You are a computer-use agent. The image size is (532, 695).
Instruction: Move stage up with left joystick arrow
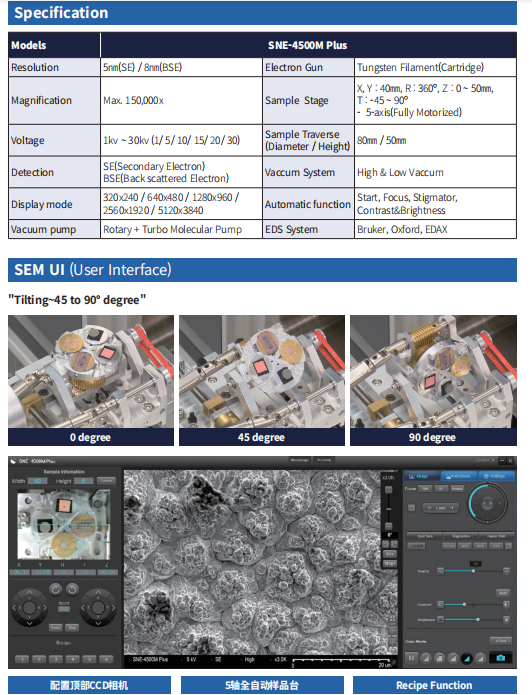point(29,593)
